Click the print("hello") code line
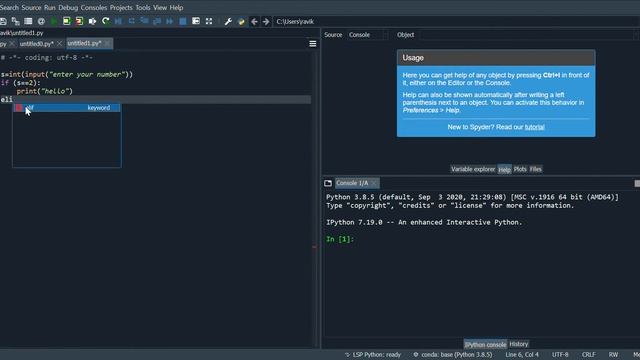The height and width of the screenshot is (360, 640). (44, 91)
